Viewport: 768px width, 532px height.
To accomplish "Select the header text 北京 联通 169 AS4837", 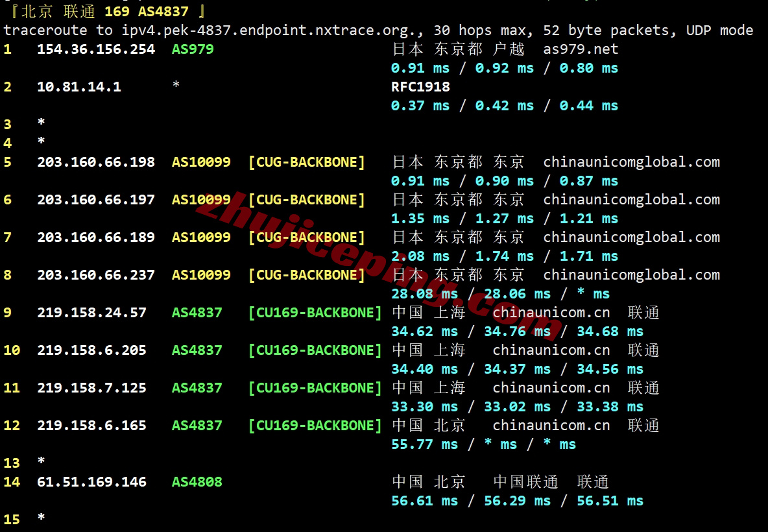I will pos(105,11).
